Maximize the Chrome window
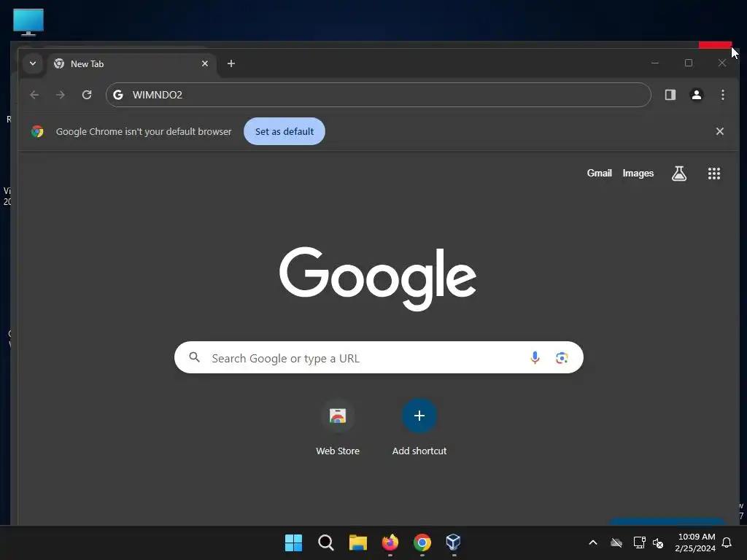The width and height of the screenshot is (747, 560). pos(689,63)
